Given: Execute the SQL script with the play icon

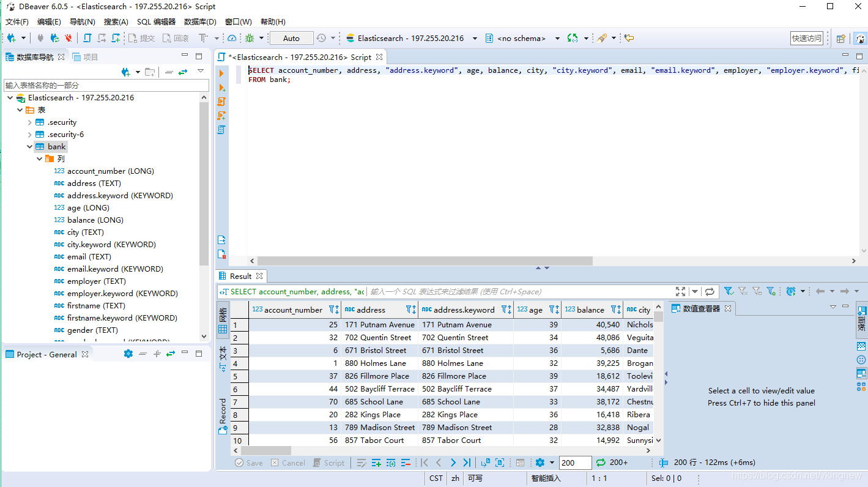Looking at the screenshot, I should coord(222,74).
